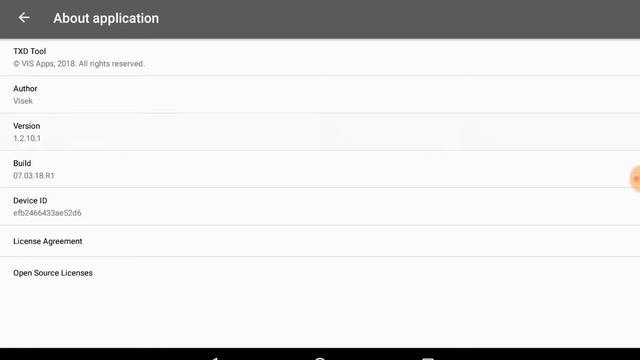Open the Open Source Licenses entry

coord(320,273)
